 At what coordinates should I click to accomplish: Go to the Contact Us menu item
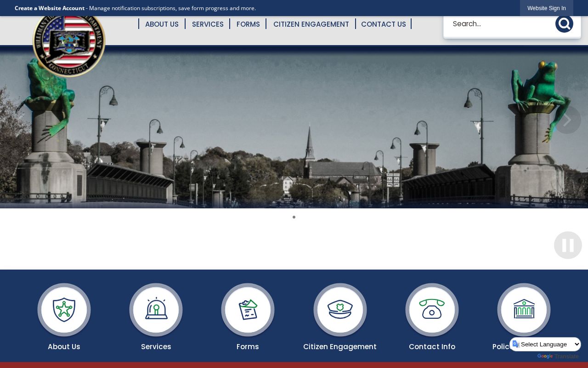point(384,24)
